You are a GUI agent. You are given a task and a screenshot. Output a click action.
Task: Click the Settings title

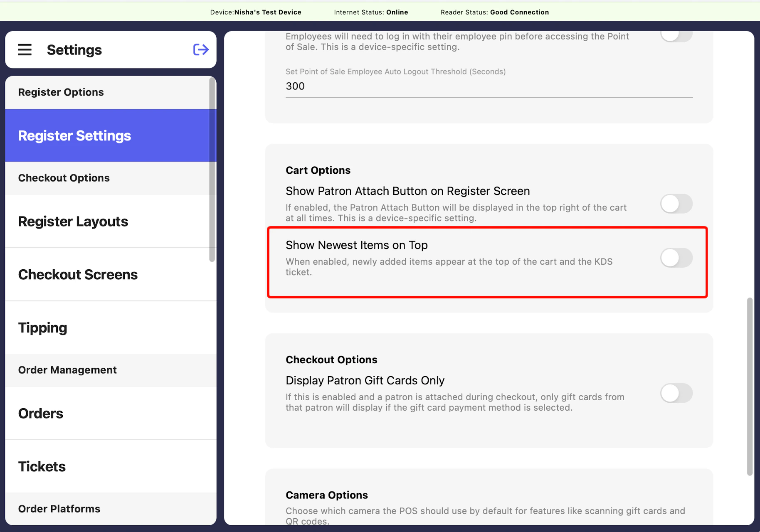pyautogui.click(x=74, y=50)
